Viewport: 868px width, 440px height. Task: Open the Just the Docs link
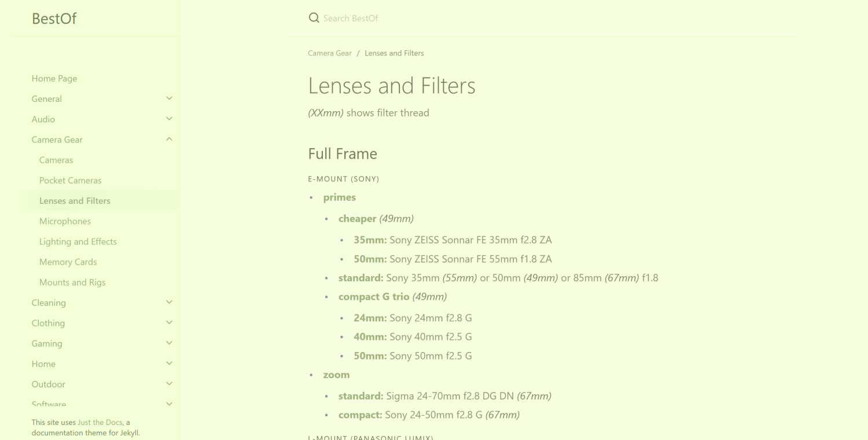click(x=100, y=423)
